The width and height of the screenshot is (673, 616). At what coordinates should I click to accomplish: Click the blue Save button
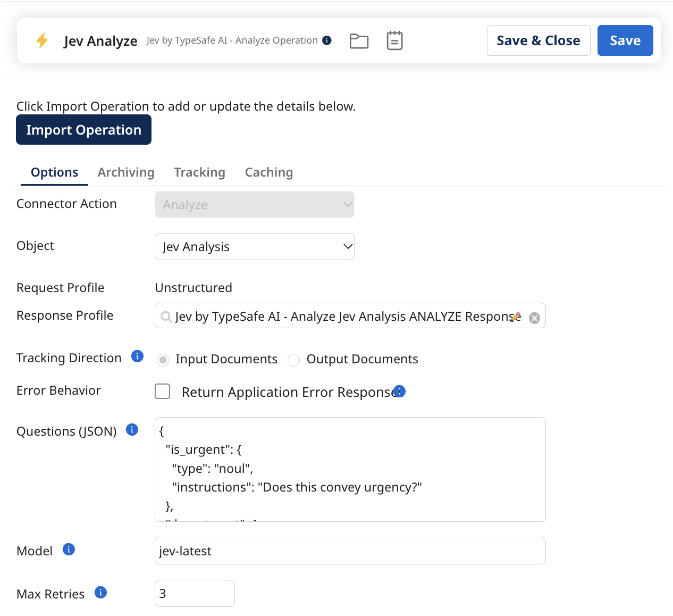625,40
